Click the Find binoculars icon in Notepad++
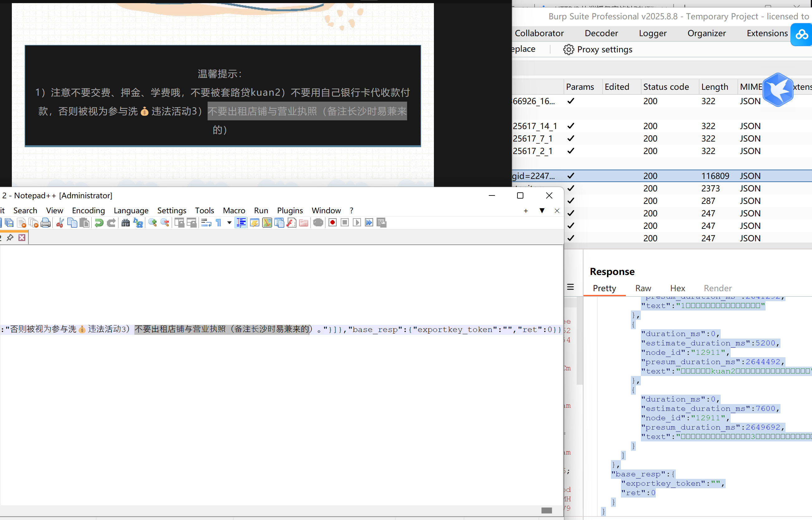This screenshot has height=520, width=812. tap(126, 223)
